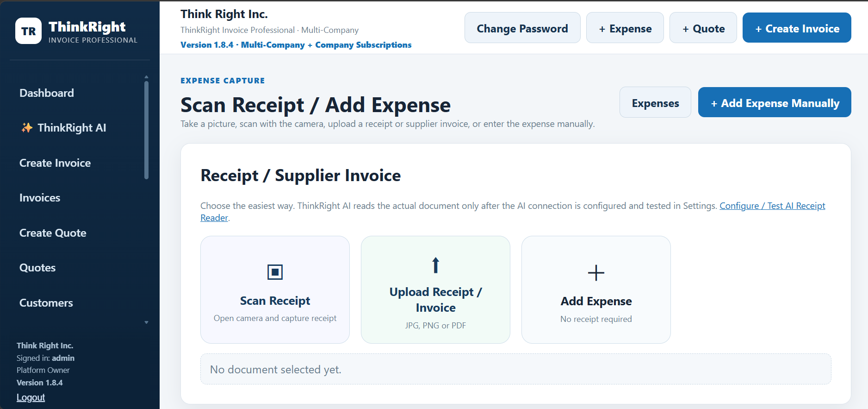868x409 pixels.
Task: Click the sparkle icon beside ThinkRight AI
Action: tap(27, 128)
